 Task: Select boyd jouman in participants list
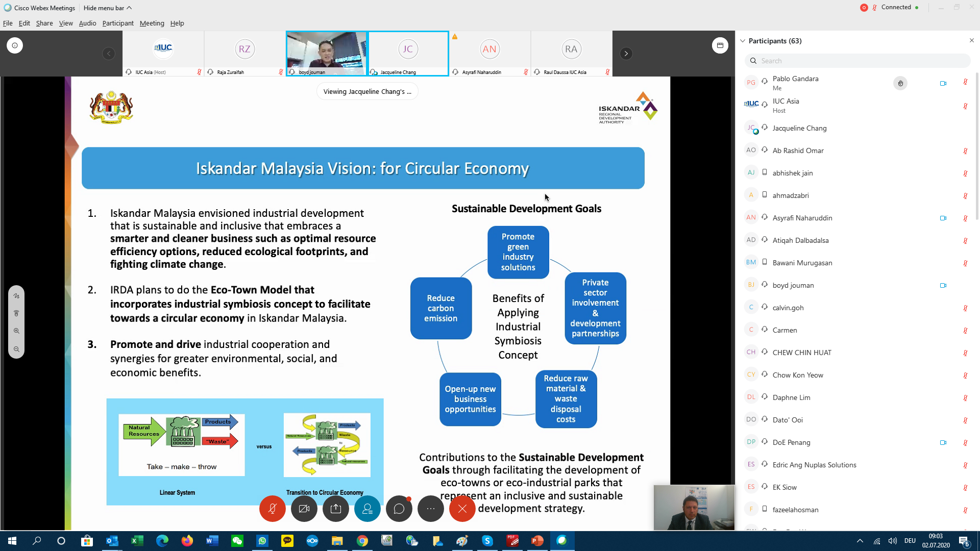pos(793,285)
